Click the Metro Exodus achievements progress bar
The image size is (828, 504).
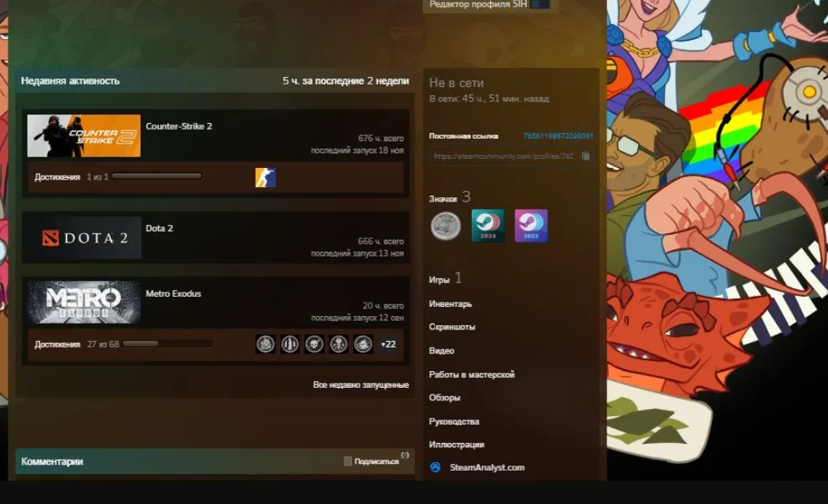(x=167, y=344)
